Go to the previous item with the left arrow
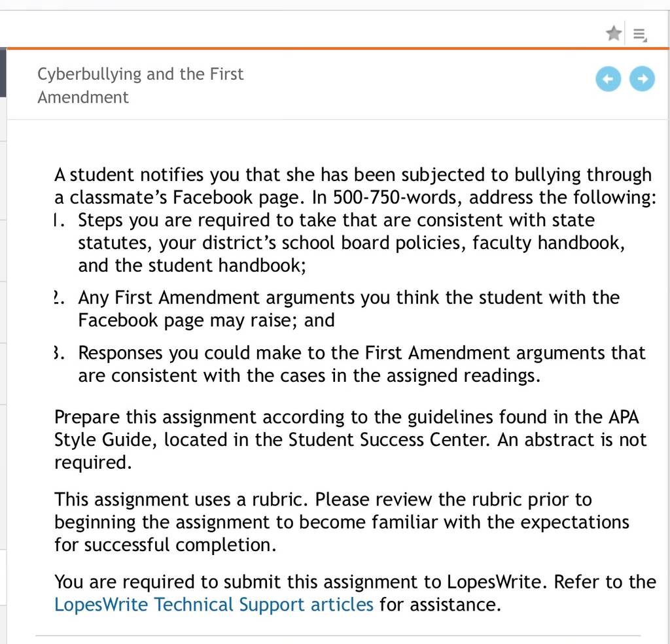 click(x=608, y=79)
